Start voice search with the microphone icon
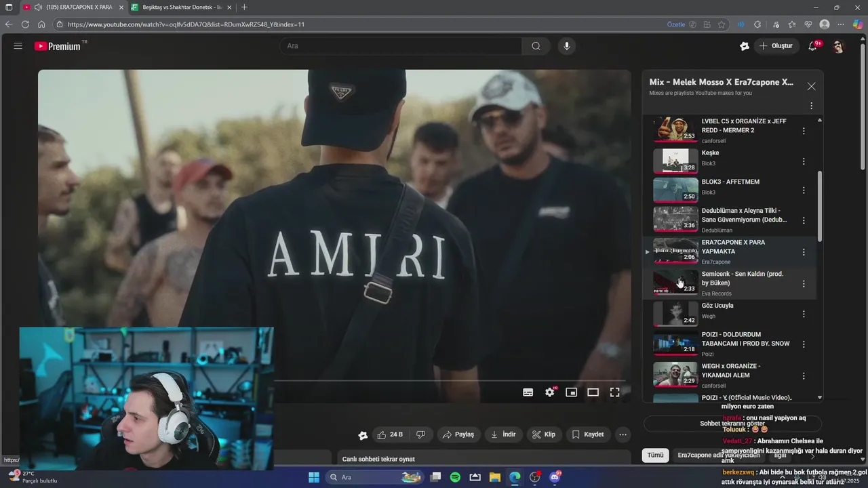Image resolution: width=868 pixels, height=488 pixels. tap(567, 46)
